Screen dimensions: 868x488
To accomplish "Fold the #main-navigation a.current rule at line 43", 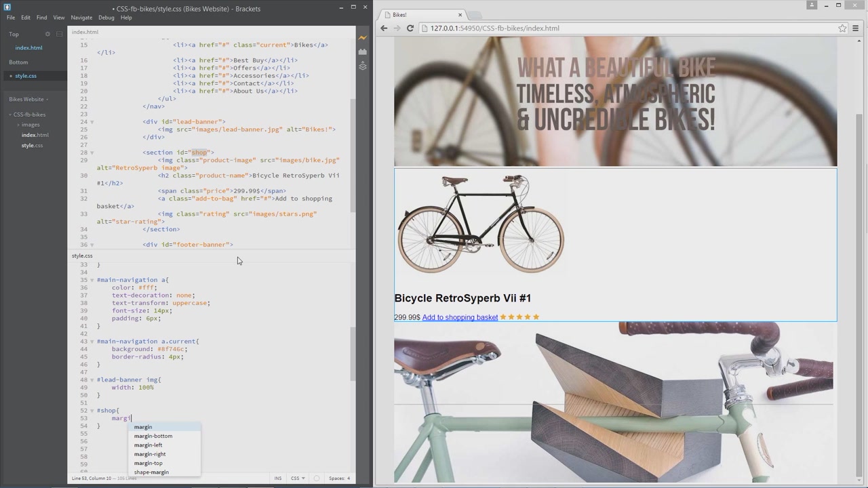I will pos(92,342).
